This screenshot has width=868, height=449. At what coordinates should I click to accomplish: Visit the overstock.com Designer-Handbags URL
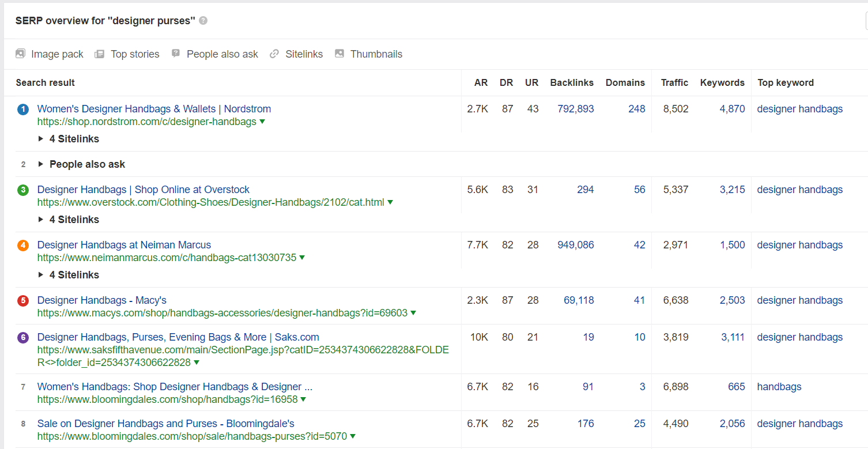(x=211, y=202)
